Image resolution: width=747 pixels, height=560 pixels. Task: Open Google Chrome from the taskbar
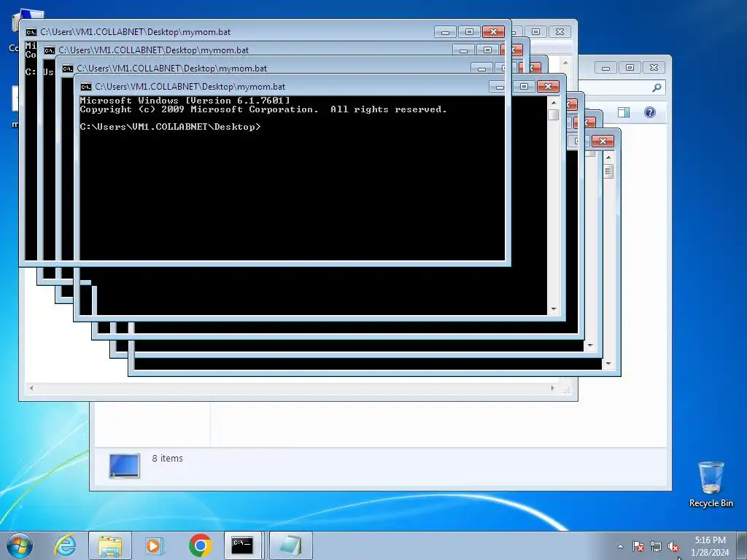[200, 545]
